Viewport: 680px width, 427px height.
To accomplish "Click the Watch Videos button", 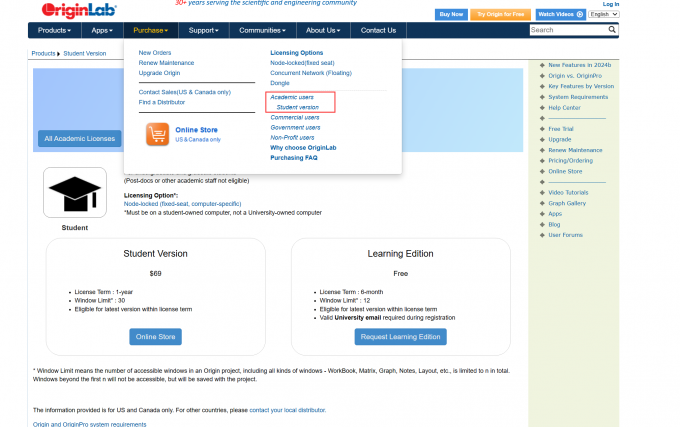I will coord(561,14).
